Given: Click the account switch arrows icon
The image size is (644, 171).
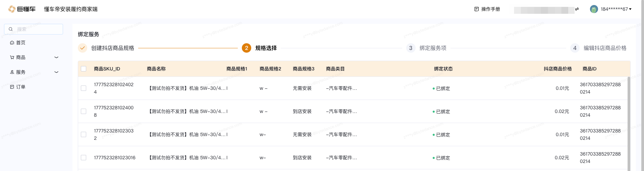Looking at the screenshot, I should pos(577,9).
